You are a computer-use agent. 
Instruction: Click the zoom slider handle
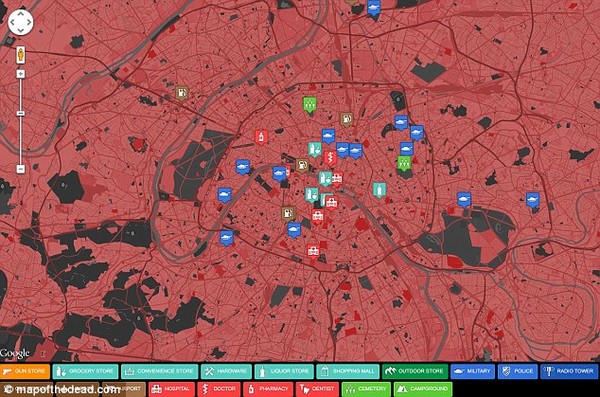coord(21,113)
